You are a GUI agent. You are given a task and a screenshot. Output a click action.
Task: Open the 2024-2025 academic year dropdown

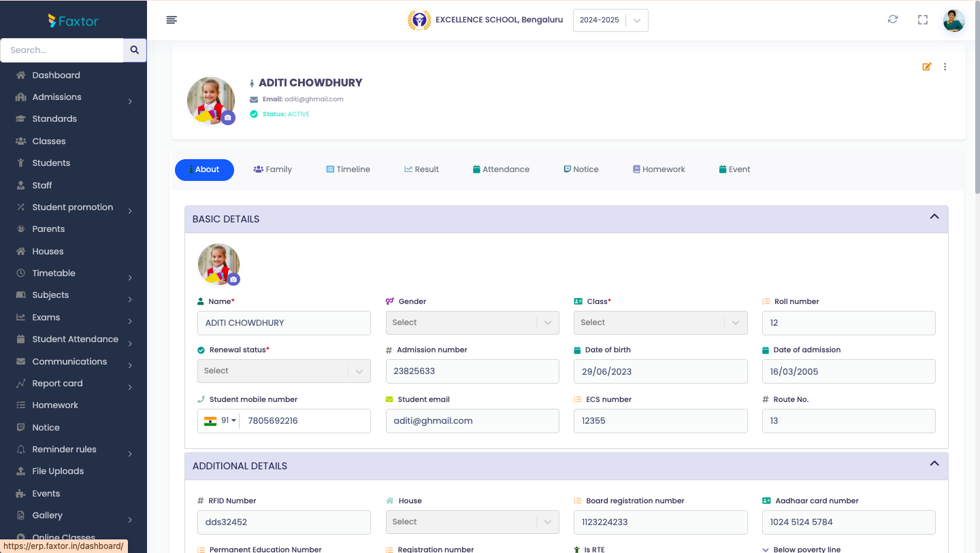pyautogui.click(x=610, y=20)
